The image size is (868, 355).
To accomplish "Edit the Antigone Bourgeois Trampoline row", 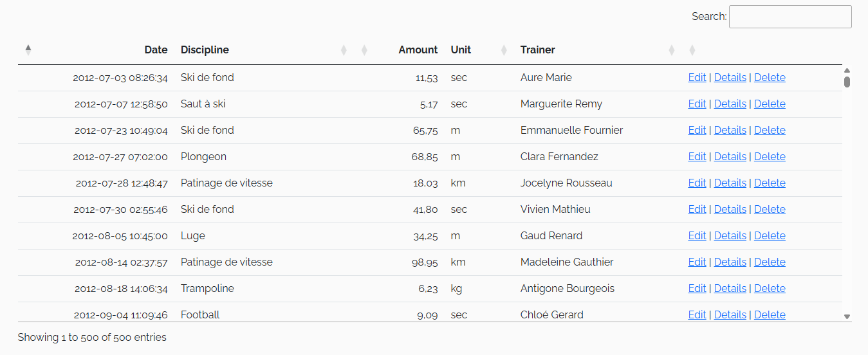I will coord(697,288).
